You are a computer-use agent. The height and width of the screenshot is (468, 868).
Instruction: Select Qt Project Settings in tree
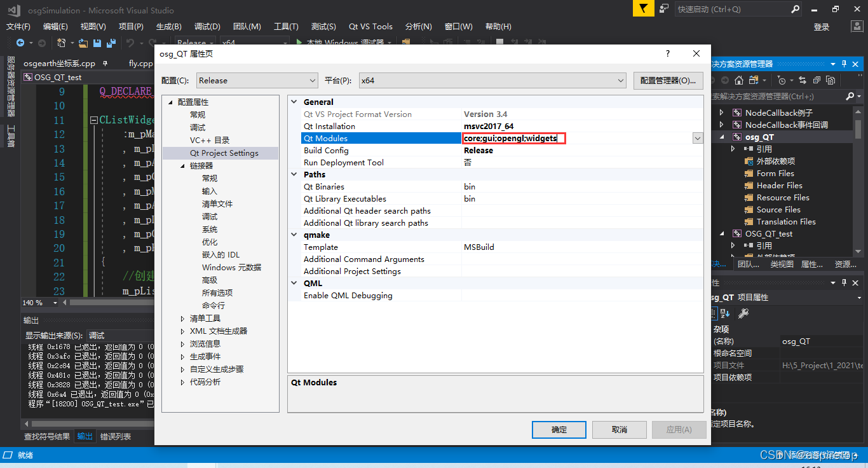224,153
